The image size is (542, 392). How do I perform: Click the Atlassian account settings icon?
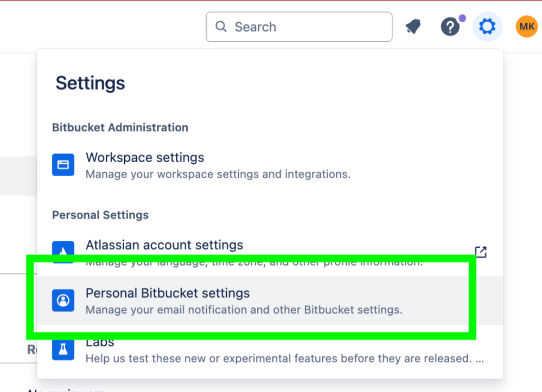63,248
